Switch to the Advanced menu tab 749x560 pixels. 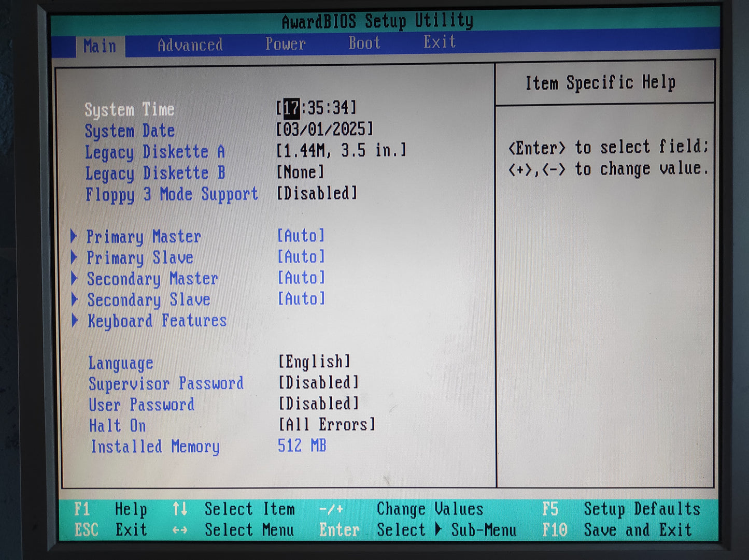[190, 45]
